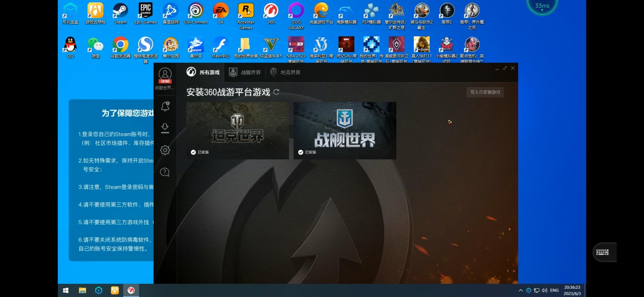The image size is (644, 297).
Task: Select the 坦克世界 game tile
Action: click(238, 131)
